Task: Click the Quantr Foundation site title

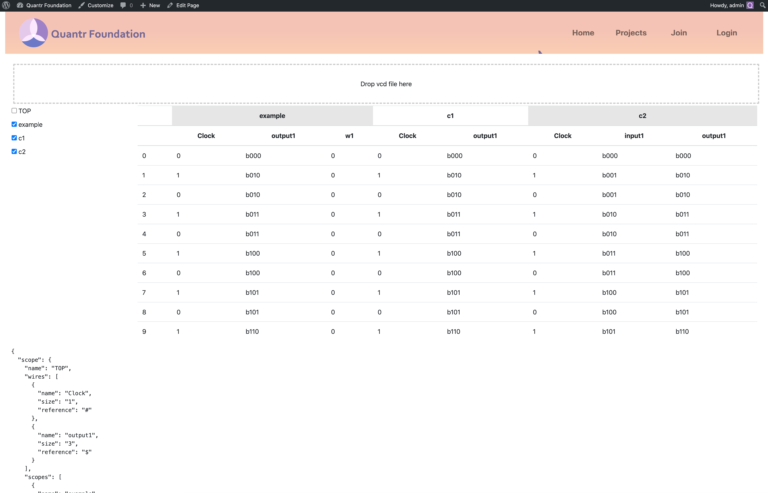Action: click(98, 34)
